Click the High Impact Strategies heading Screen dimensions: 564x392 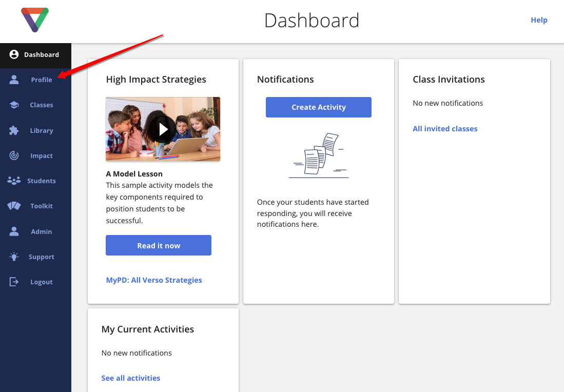pos(156,79)
